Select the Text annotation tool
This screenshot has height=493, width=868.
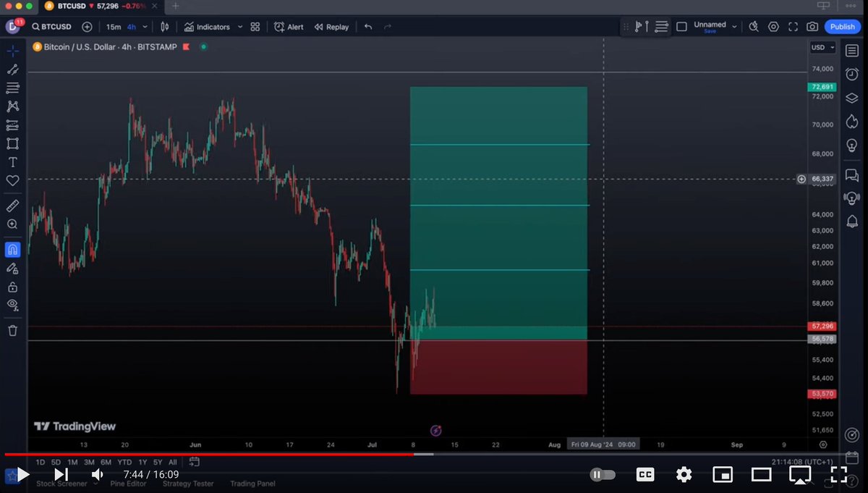click(x=12, y=162)
